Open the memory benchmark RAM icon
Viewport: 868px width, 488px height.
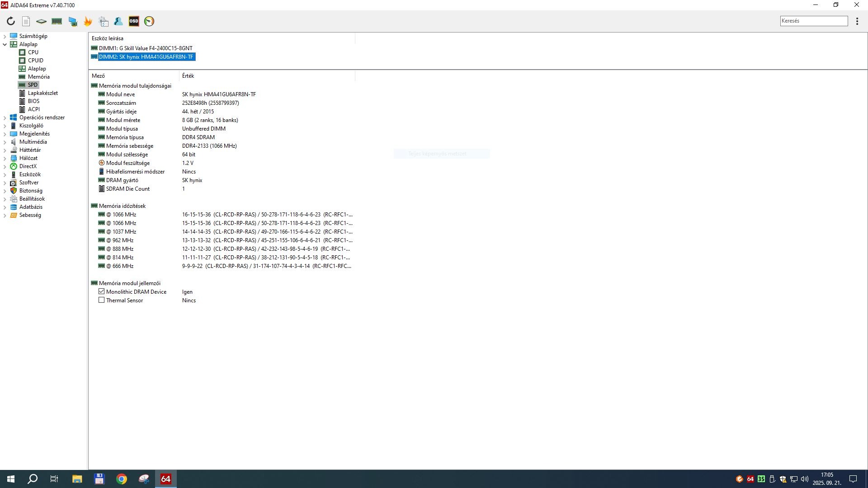pos(57,21)
